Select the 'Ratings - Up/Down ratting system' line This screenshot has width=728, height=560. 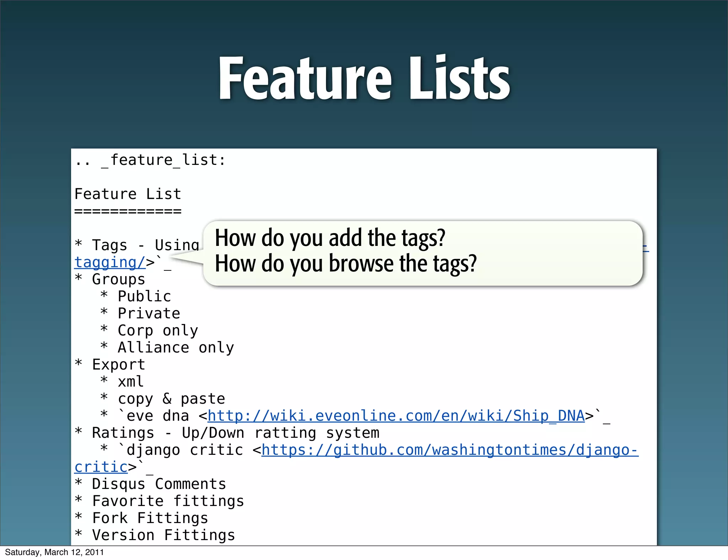click(x=236, y=433)
